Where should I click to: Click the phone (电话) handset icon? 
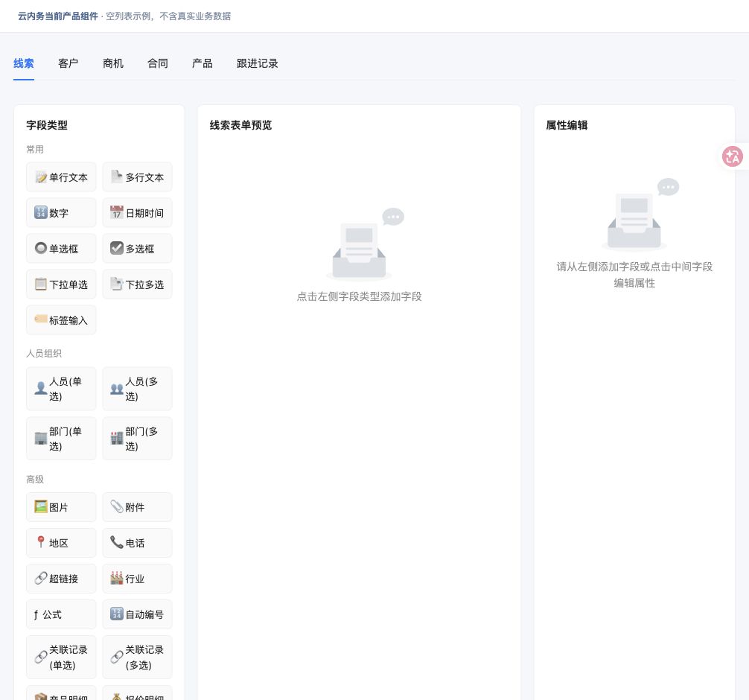pos(117,542)
